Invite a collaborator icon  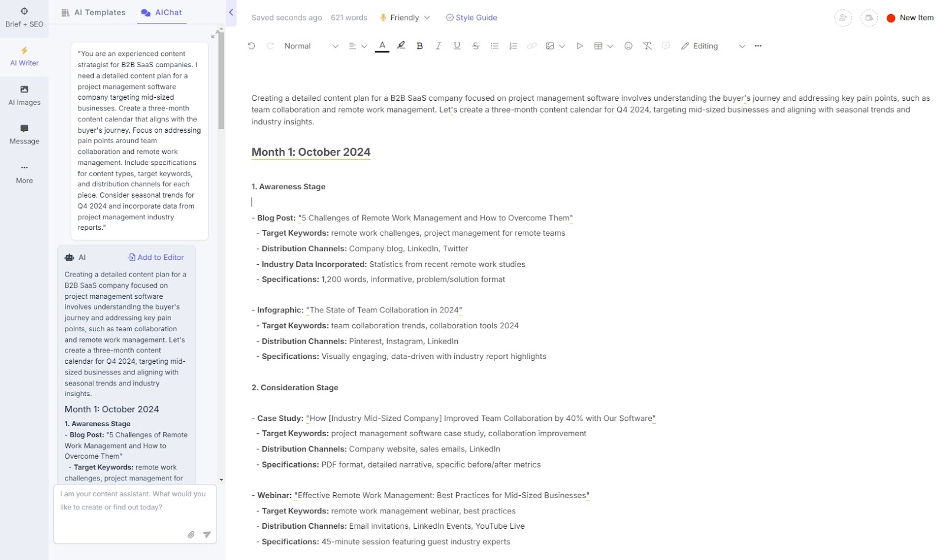click(x=843, y=18)
